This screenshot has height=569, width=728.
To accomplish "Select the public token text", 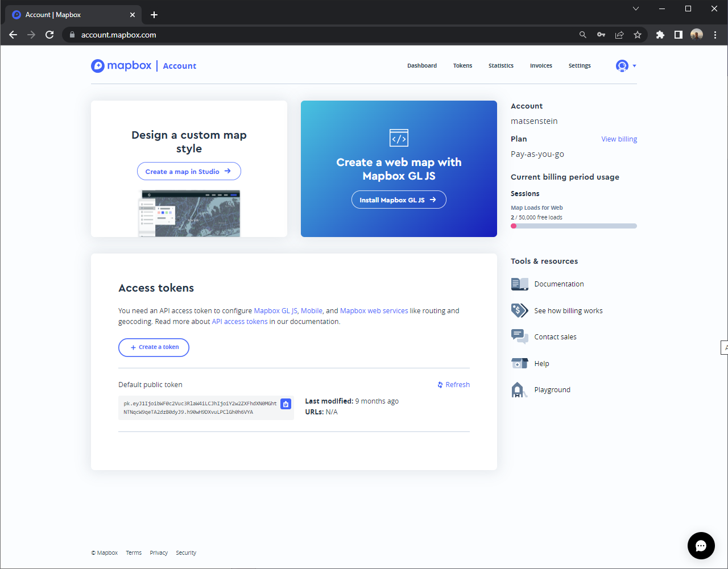I will click(200, 408).
